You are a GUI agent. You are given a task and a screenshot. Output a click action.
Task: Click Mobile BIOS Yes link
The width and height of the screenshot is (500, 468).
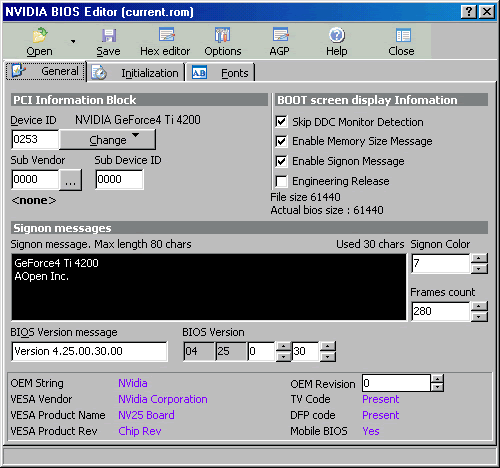[x=371, y=431]
